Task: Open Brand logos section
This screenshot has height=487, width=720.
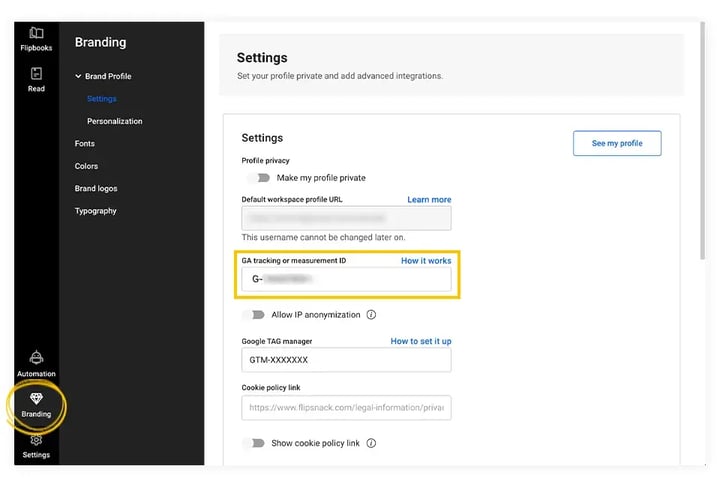Action: [x=96, y=189]
